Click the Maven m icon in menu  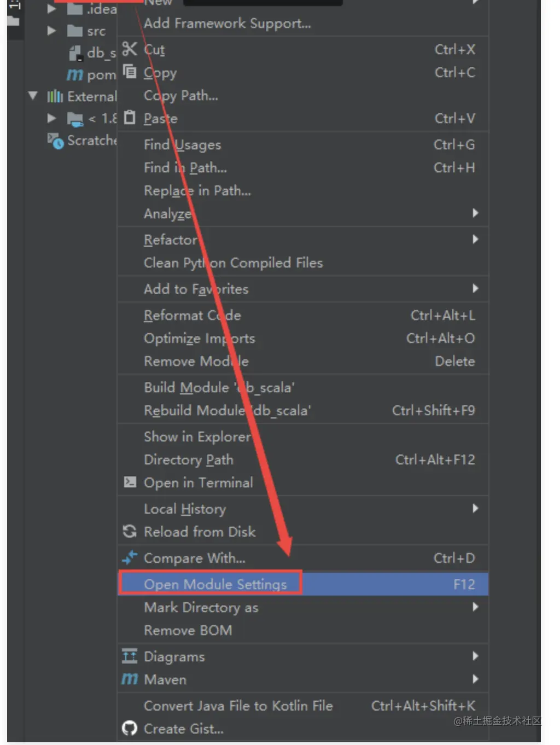[130, 679]
